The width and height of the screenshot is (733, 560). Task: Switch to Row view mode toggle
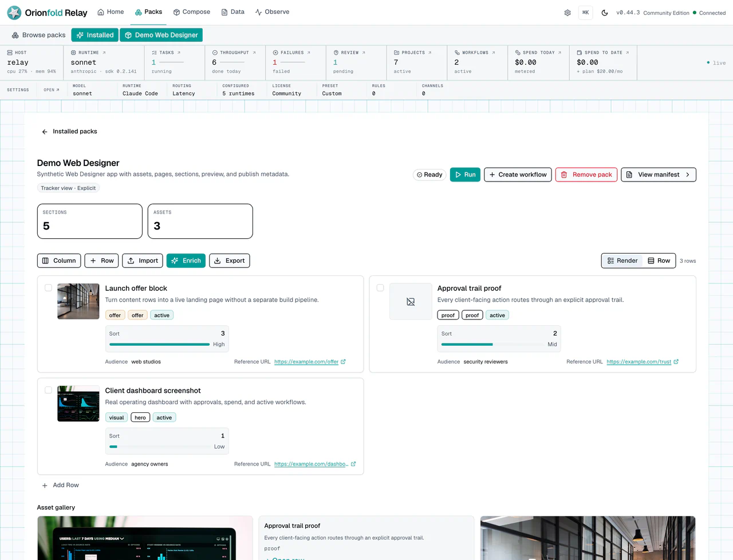pyautogui.click(x=659, y=261)
